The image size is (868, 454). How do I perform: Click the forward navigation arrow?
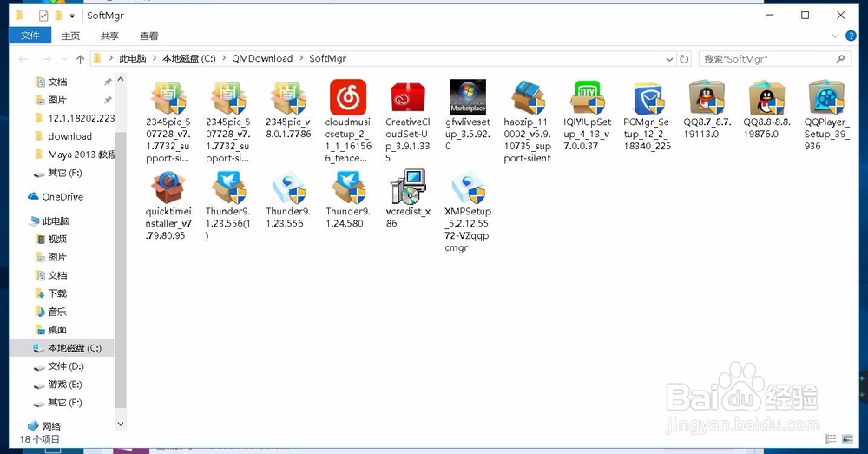(47, 59)
